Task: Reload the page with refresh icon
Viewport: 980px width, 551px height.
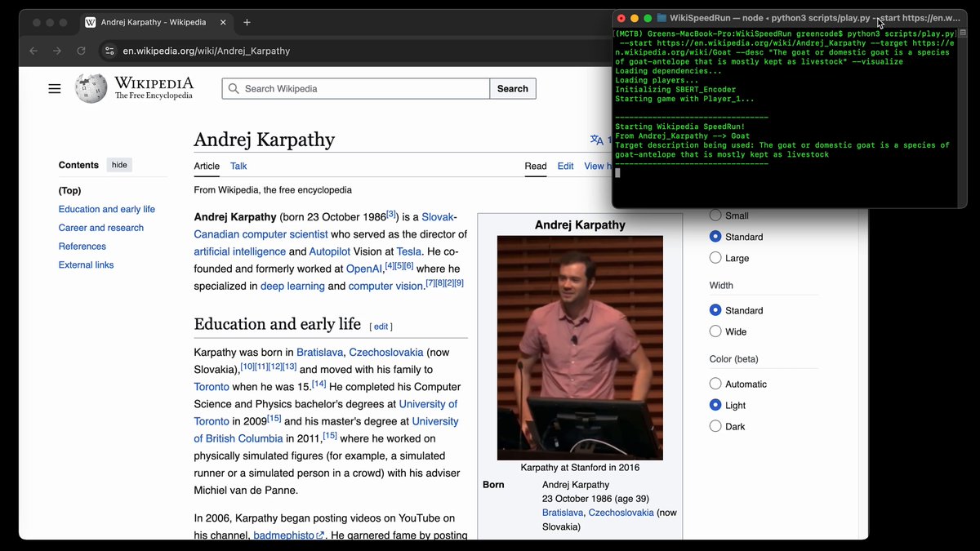Action: [81, 51]
